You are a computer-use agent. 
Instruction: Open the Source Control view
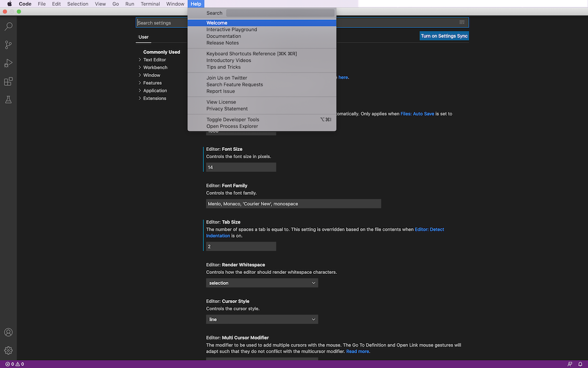(8, 45)
